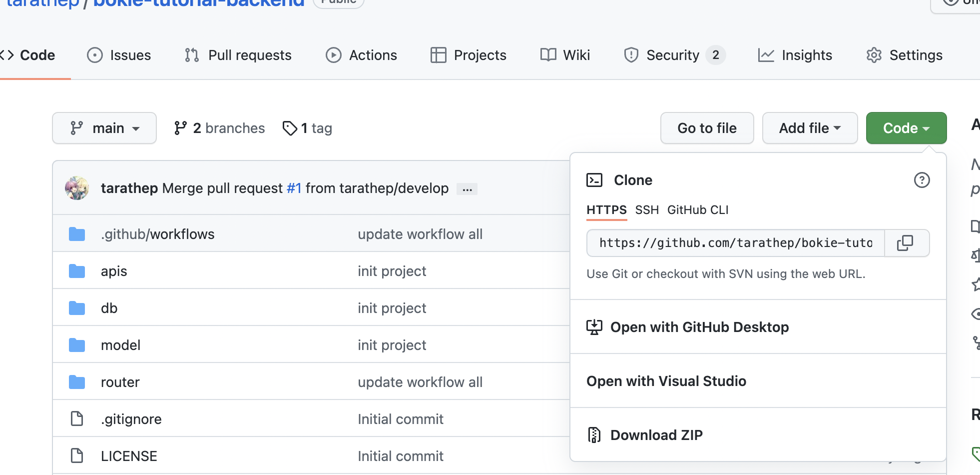980x475 pixels.
Task: Click the Pull requests icon
Action: (x=192, y=55)
